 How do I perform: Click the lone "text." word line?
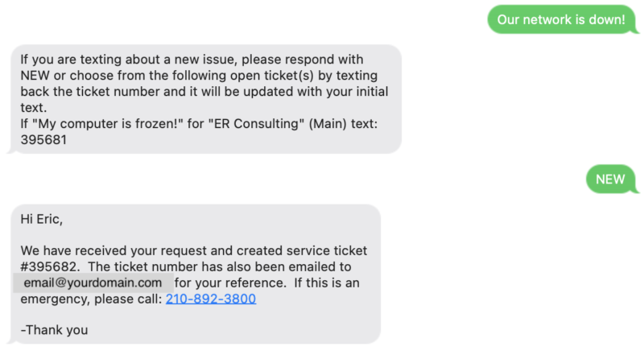34,108
